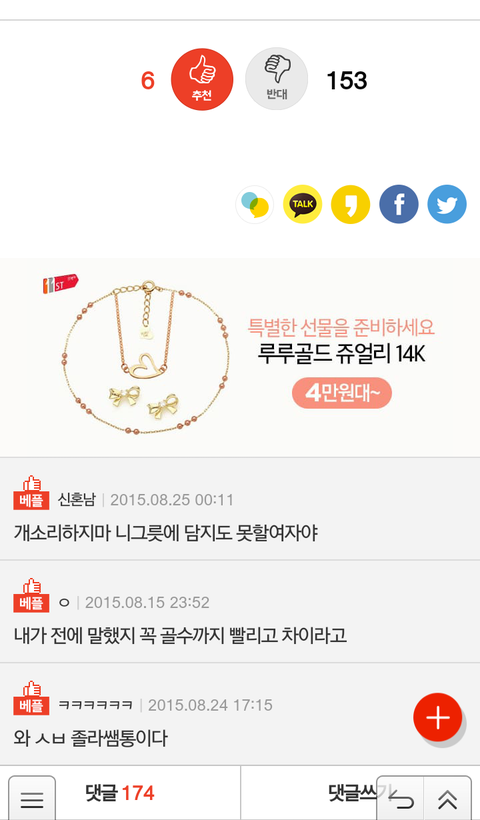Screen dimensions: 480x820
Task: Open the best comment by 신혼남
Action: tap(240, 509)
